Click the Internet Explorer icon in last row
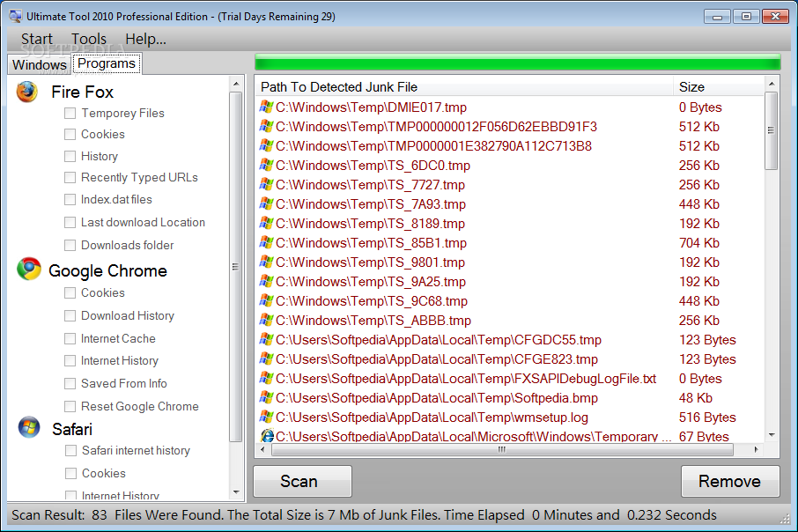The height and width of the screenshot is (532, 798). coord(267,436)
